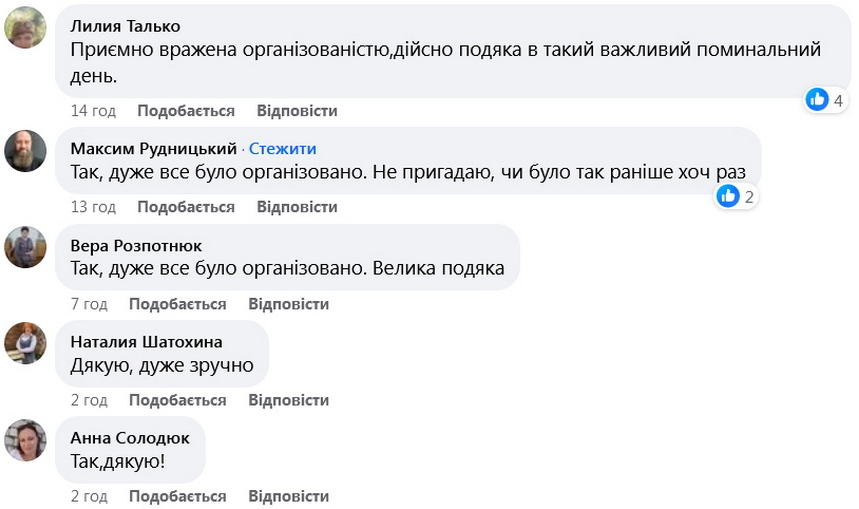The image size is (859, 509).
Task: Reply to Наталия Шатохина's comment
Action: [x=289, y=400]
